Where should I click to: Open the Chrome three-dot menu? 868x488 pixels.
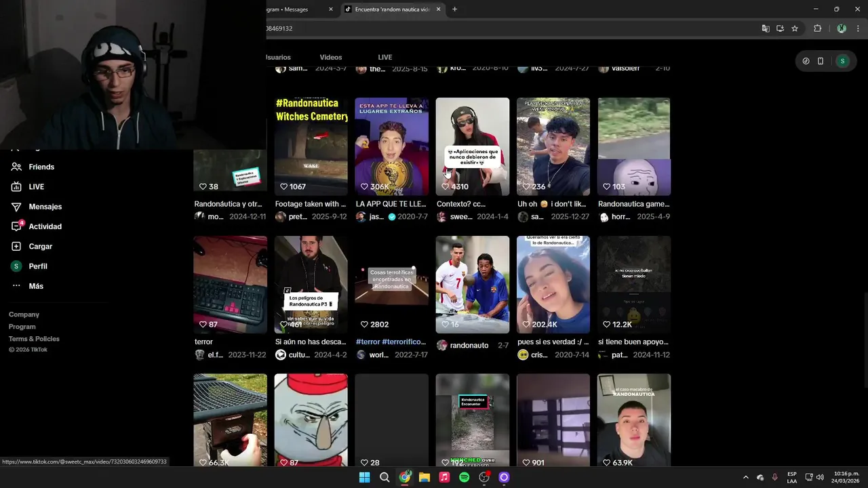coord(858,28)
